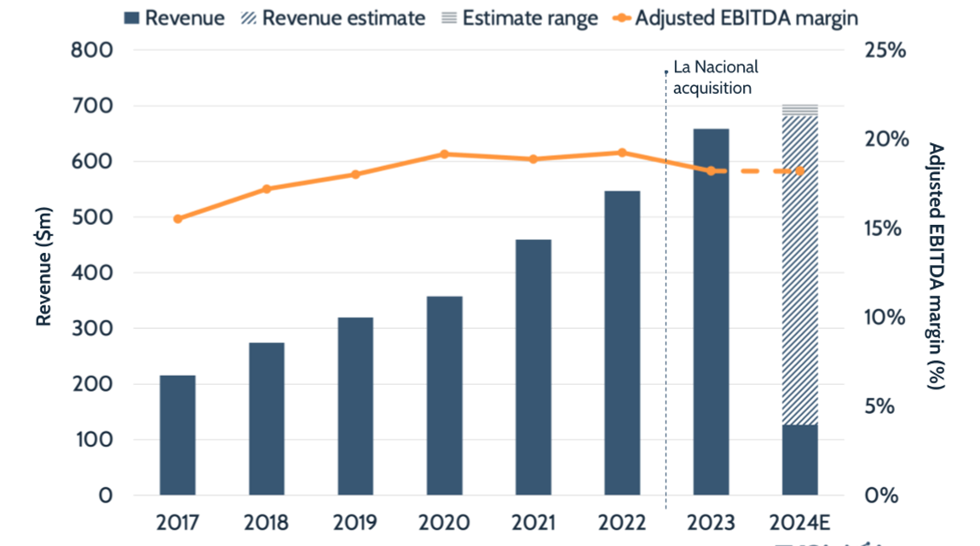Click the 2022 EBITDA margin data point
The height and width of the screenshot is (546, 980).
coord(622,152)
